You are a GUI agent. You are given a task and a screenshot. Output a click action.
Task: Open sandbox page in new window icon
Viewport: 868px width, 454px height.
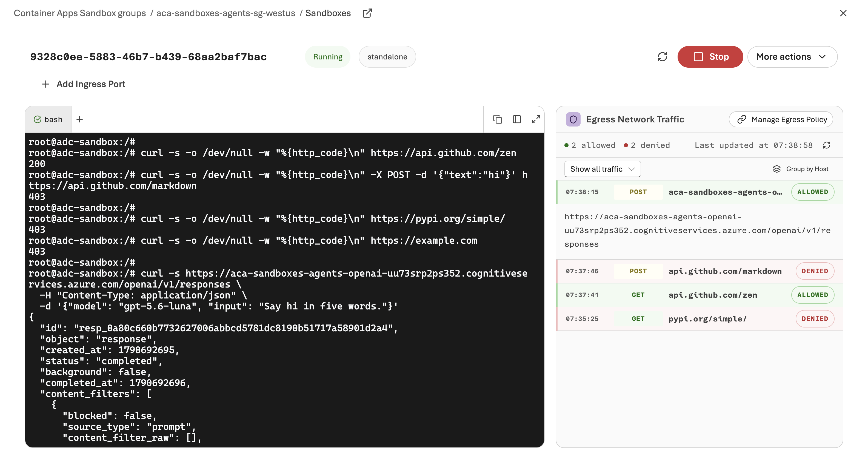coord(367,13)
